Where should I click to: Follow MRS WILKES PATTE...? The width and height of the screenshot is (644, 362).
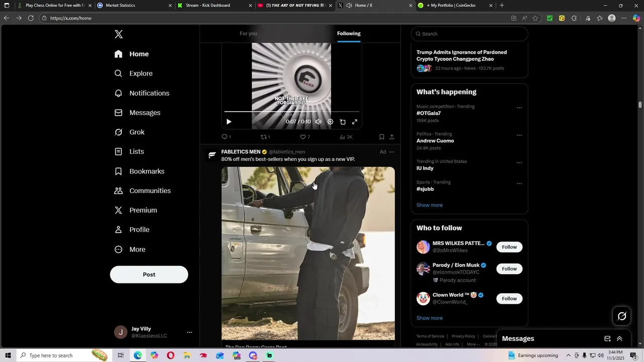pos(509,247)
